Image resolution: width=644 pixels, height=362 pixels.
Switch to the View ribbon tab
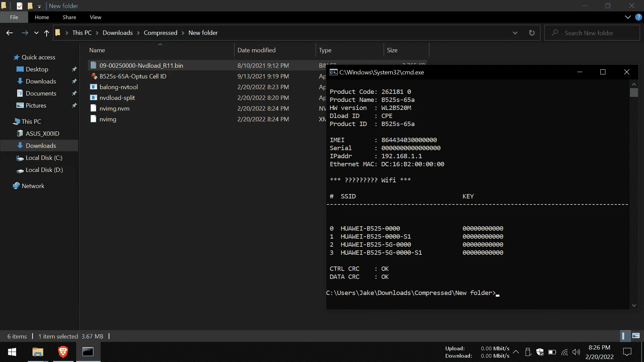click(x=96, y=17)
